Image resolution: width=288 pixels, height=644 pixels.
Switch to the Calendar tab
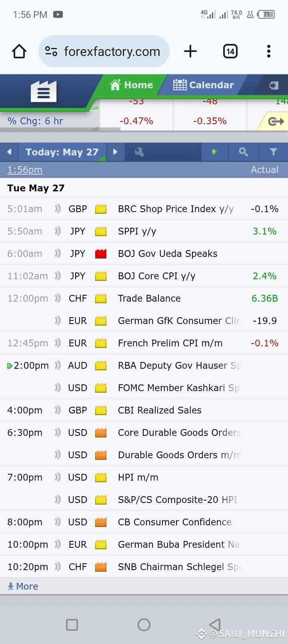click(x=203, y=85)
